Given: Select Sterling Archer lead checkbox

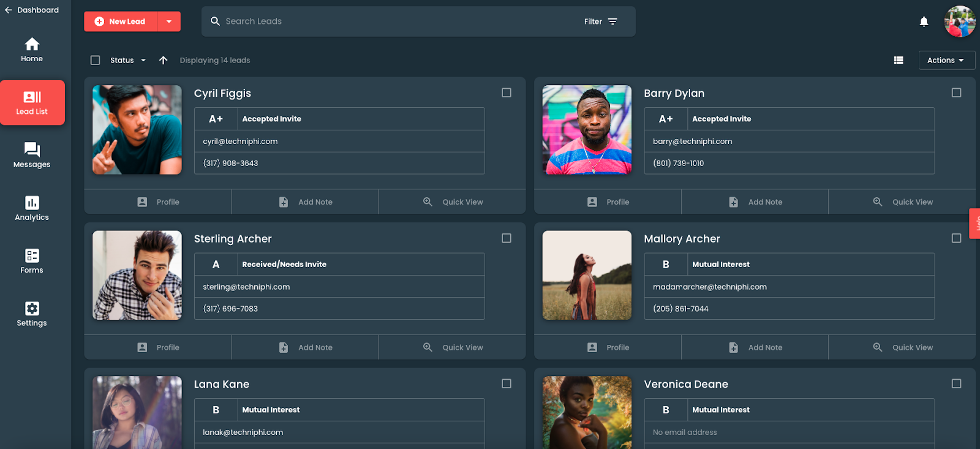Looking at the screenshot, I should 507,238.
